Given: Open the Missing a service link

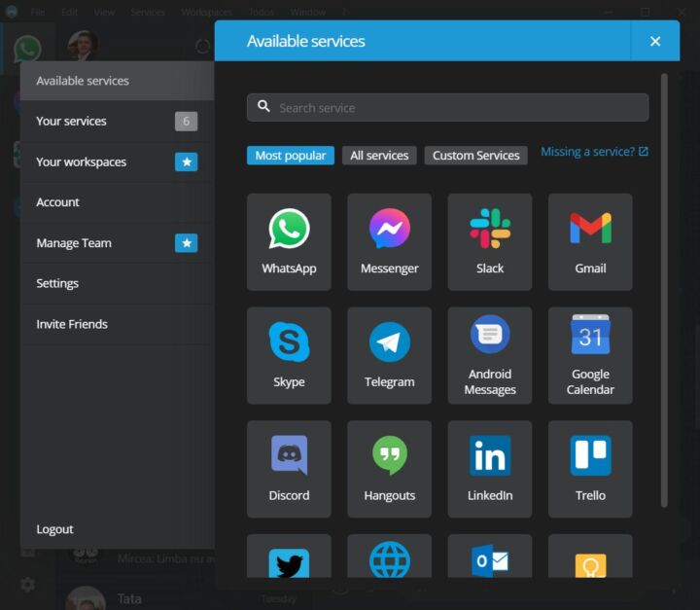Looking at the screenshot, I should (595, 152).
